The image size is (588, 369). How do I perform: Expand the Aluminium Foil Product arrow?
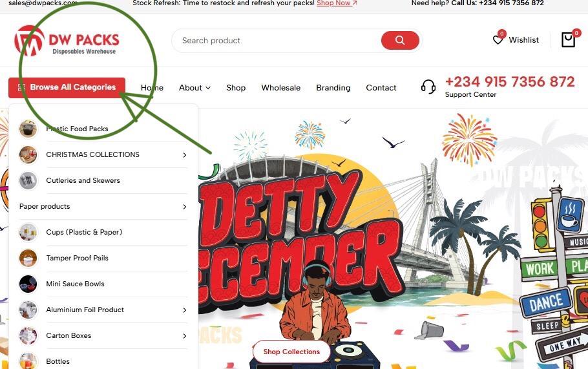[x=185, y=310]
